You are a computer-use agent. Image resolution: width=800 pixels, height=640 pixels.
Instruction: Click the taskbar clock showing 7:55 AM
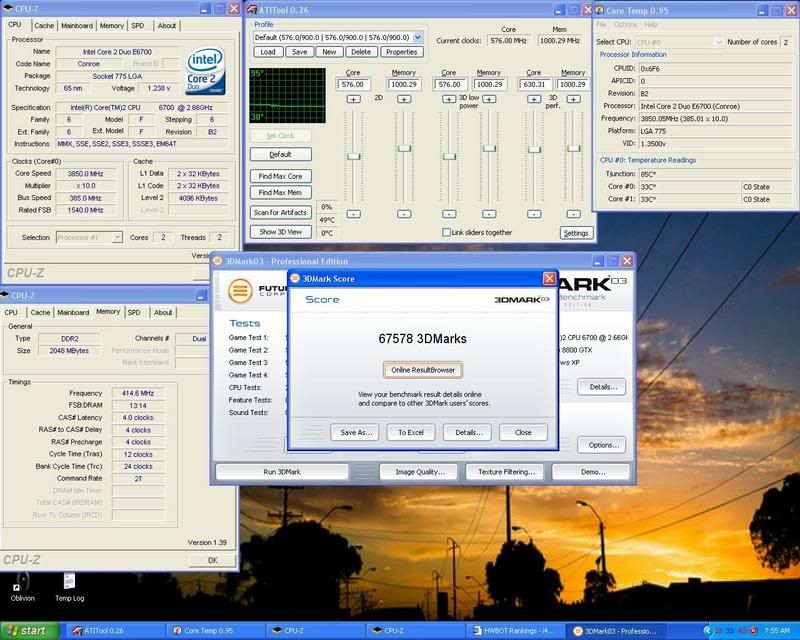[x=778, y=631]
